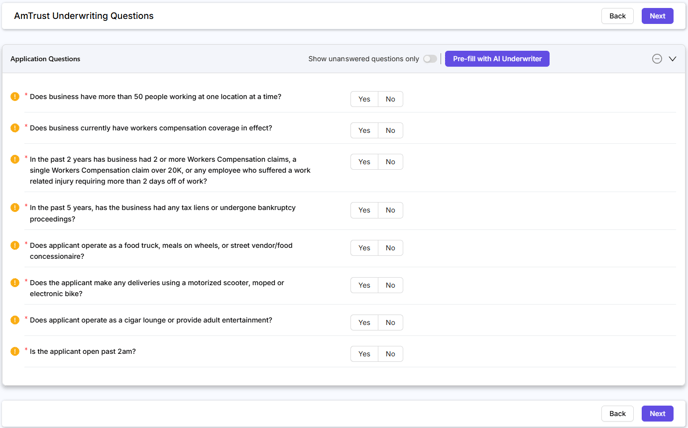Select No for workers compensation coverage in effect
Image resolution: width=688 pixels, height=428 pixels.
click(x=391, y=130)
